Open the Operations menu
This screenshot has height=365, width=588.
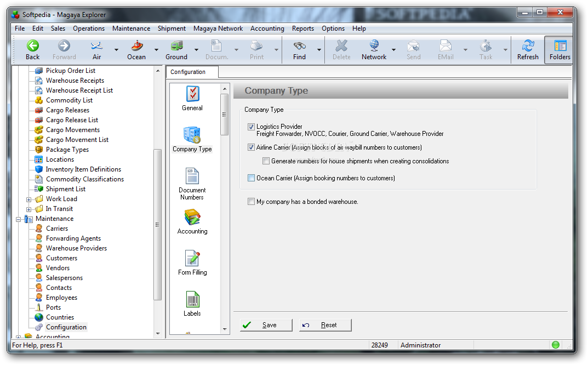click(x=89, y=28)
